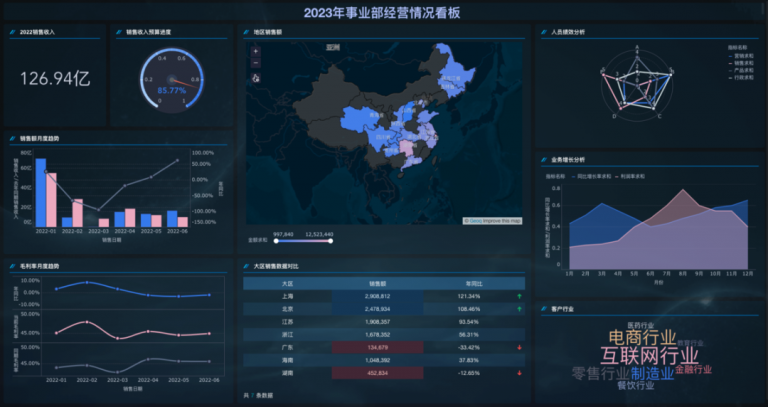The height and width of the screenshot is (407, 768).
Task: Select 互联网行业 in the word cloud
Action: (x=649, y=355)
